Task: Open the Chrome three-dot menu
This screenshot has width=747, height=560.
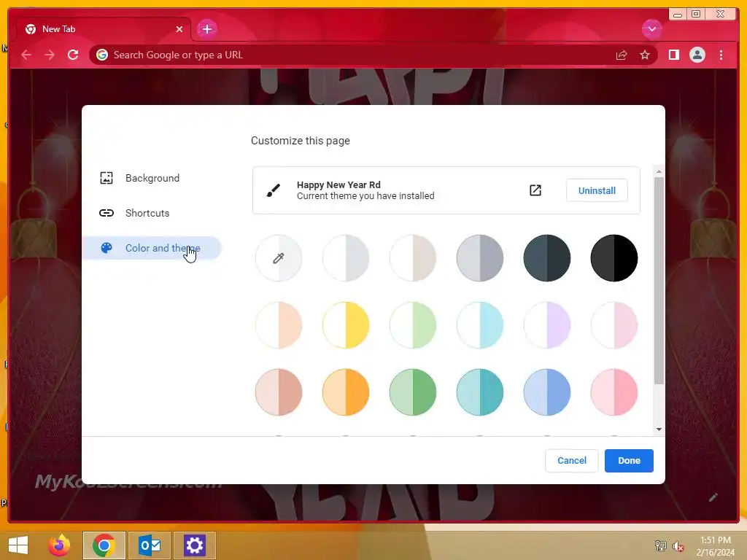Action: pos(721,55)
